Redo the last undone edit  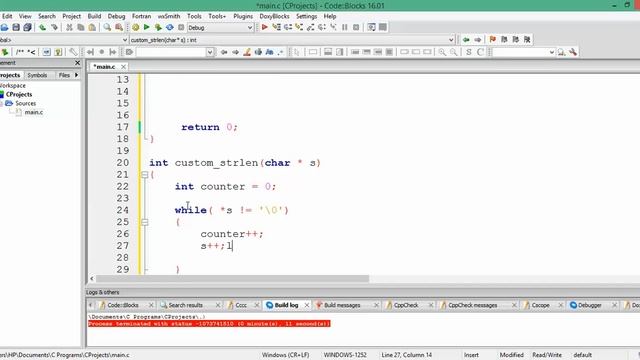(x=54, y=27)
